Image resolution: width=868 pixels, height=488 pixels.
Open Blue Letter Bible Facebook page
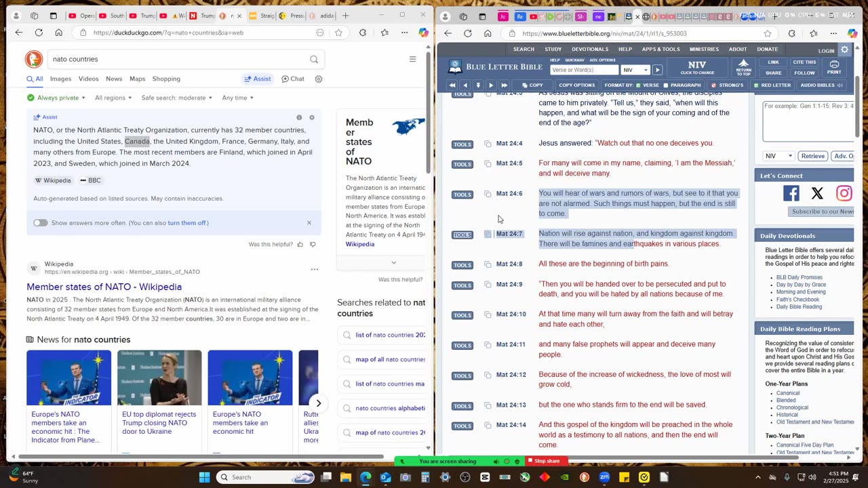[x=791, y=194]
